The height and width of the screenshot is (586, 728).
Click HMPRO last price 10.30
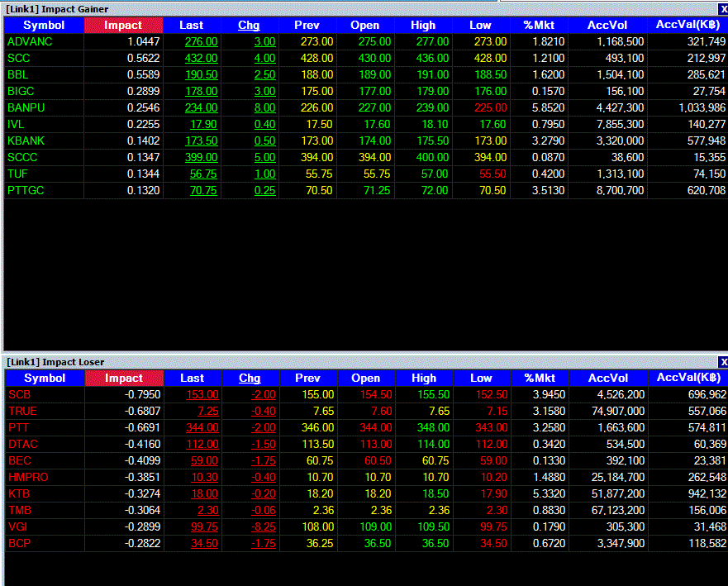point(204,478)
